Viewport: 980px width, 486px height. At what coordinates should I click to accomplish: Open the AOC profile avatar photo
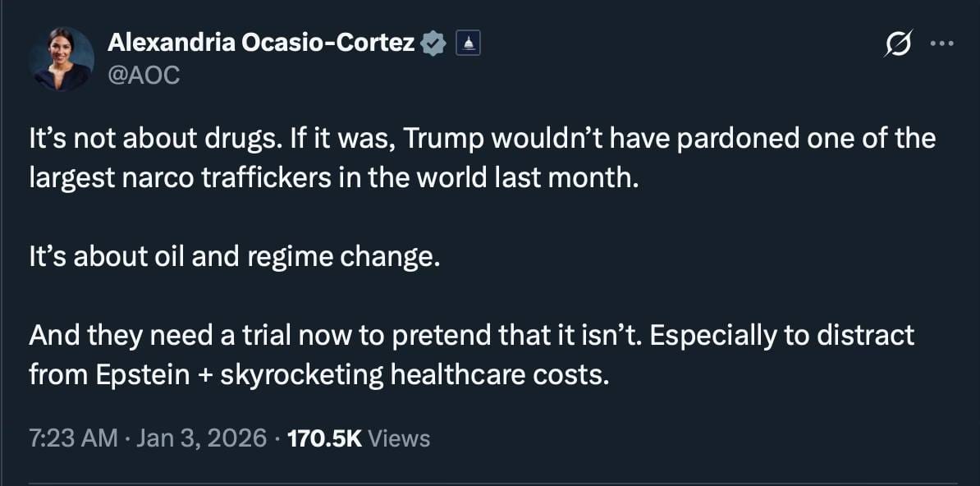[61, 59]
